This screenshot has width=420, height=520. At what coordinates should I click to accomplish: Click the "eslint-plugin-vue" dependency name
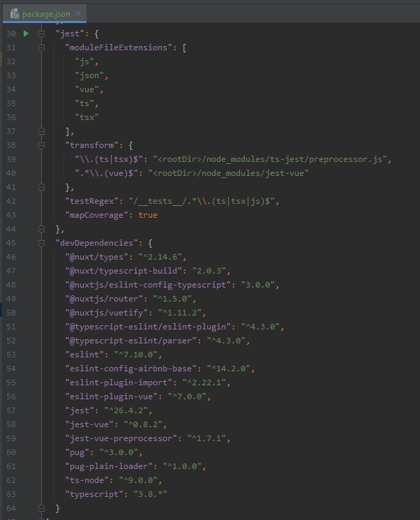coord(111,396)
